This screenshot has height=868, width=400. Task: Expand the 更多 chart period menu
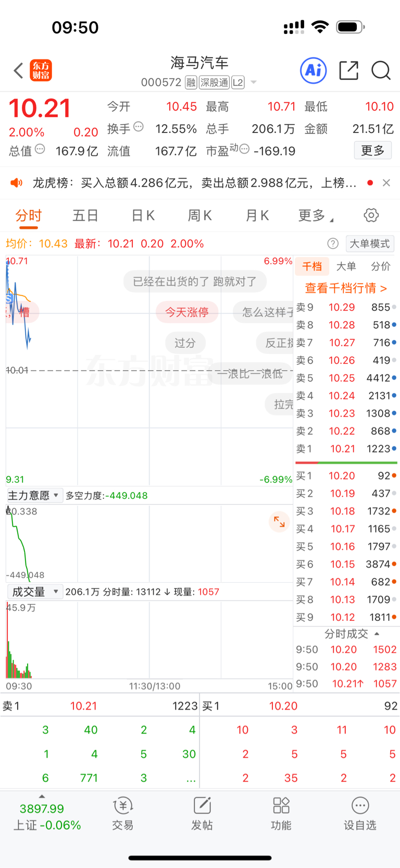[x=315, y=216]
